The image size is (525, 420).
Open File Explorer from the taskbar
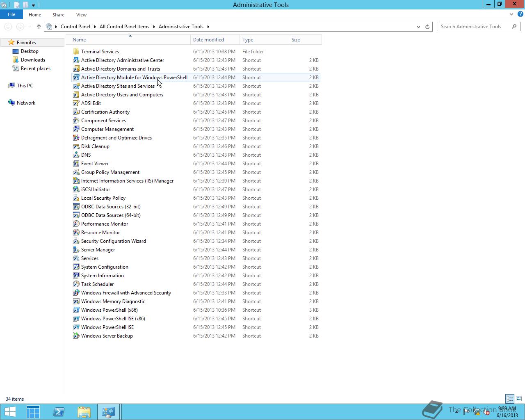click(84, 412)
